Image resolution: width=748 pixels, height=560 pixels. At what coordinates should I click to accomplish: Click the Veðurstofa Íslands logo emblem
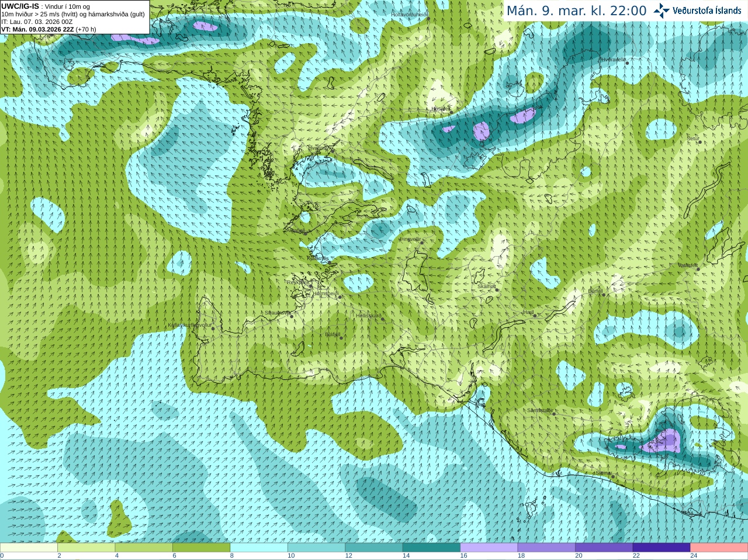point(662,11)
